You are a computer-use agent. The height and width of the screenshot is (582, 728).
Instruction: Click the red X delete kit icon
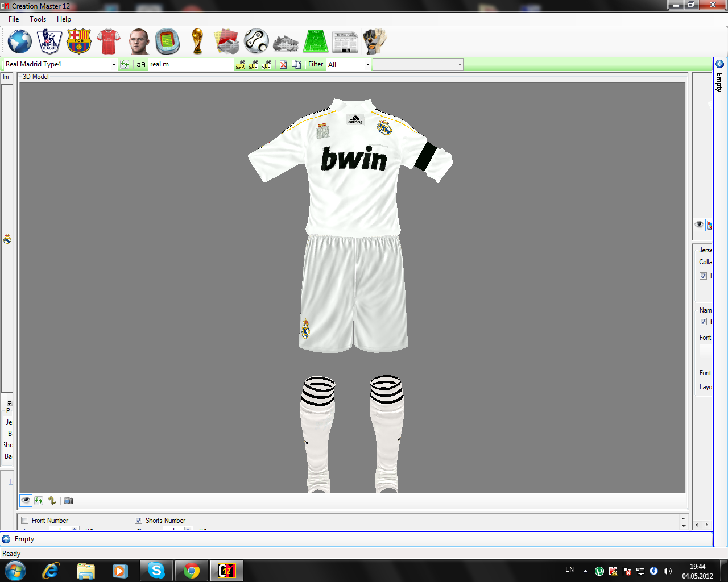coord(283,65)
